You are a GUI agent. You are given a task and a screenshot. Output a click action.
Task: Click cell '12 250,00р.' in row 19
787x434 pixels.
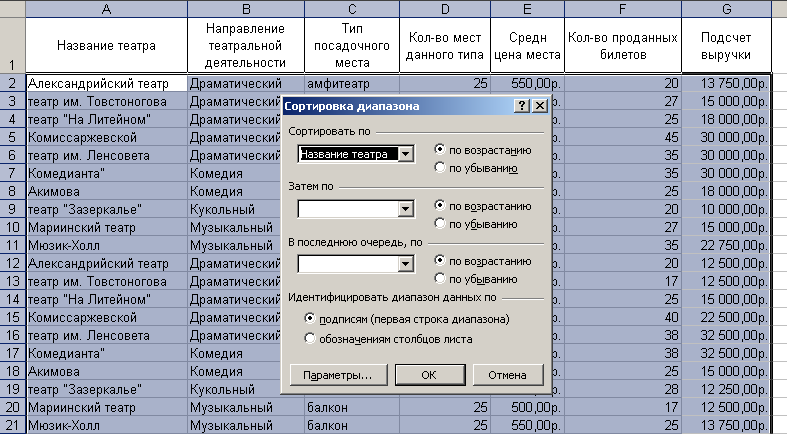726,389
